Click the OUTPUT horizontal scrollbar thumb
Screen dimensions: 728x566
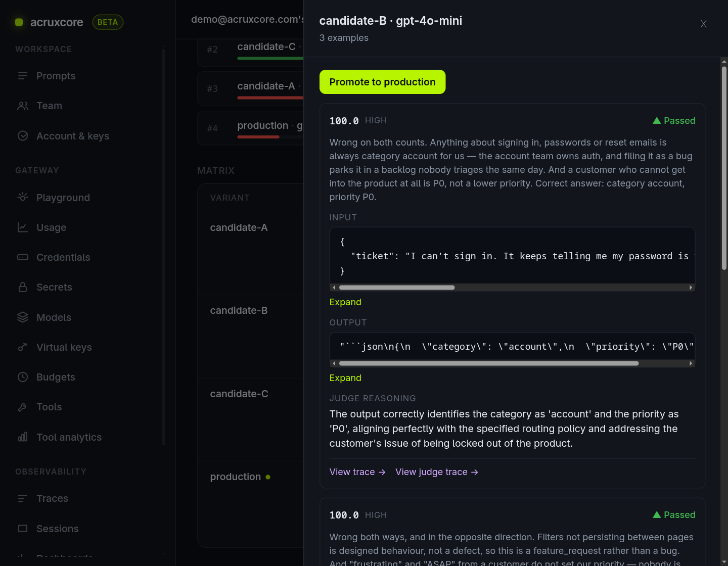coord(489,363)
